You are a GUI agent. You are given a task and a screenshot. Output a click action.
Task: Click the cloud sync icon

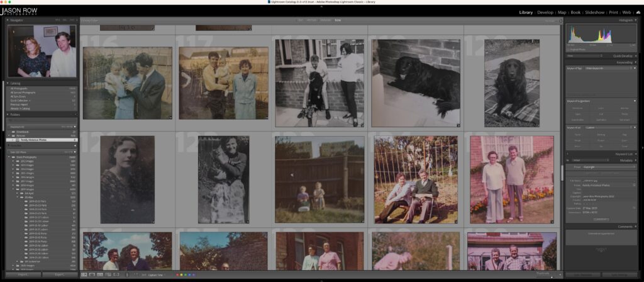coord(638,13)
